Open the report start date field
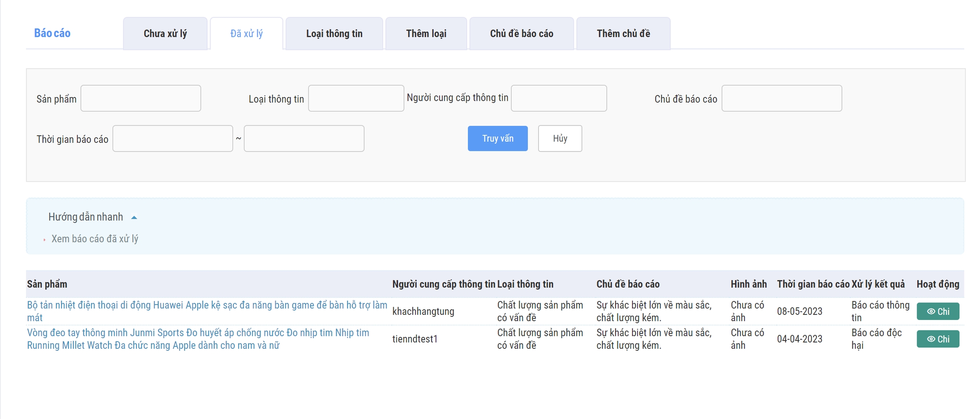The image size is (980, 419). tap(172, 139)
